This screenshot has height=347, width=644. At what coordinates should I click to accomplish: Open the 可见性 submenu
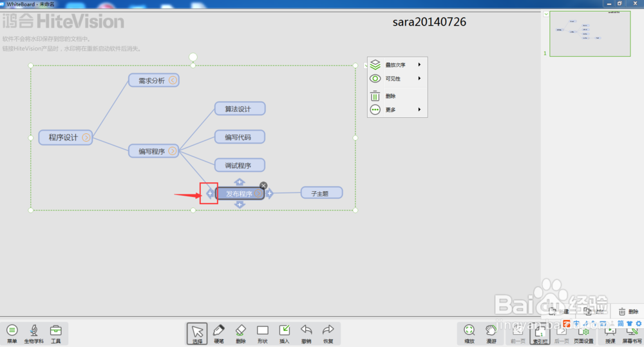(x=397, y=79)
